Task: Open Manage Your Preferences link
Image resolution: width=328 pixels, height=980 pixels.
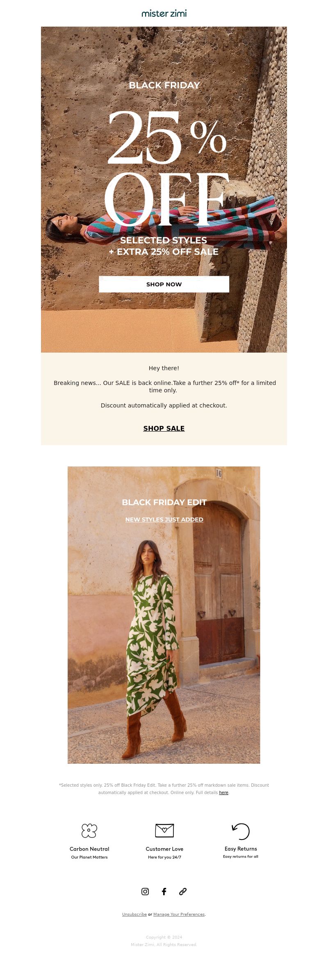Action: tap(179, 914)
